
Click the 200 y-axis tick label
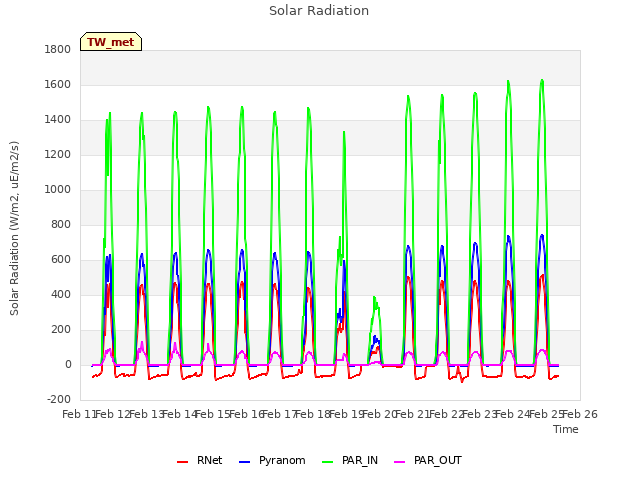coord(61,330)
